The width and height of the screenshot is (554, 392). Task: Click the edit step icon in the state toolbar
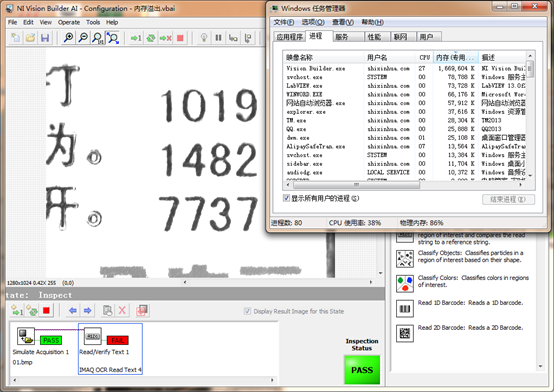coord(107,311)
